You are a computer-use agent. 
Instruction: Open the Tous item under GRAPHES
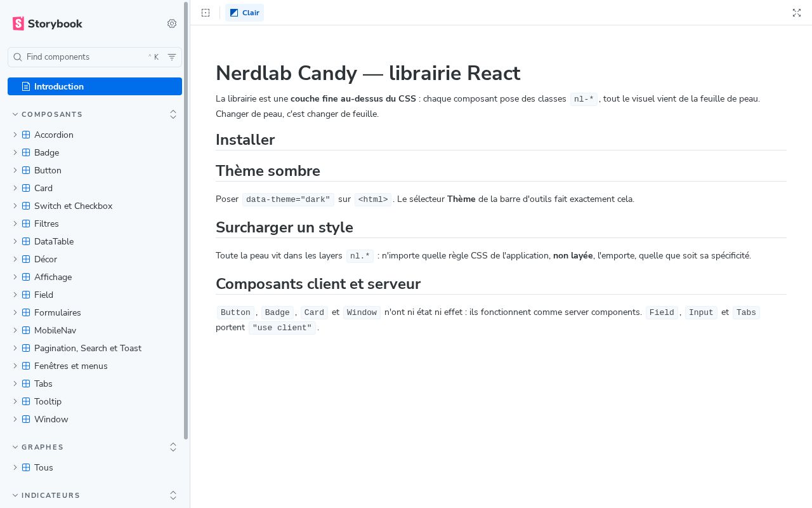pos(95,467)
